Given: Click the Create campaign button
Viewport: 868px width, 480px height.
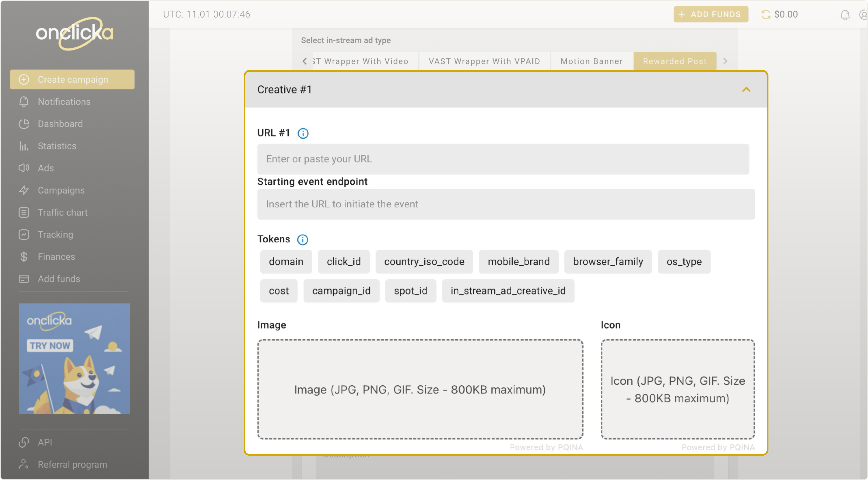Looking at the screenshot, I should pyautogui.click(x=72, y=80).
